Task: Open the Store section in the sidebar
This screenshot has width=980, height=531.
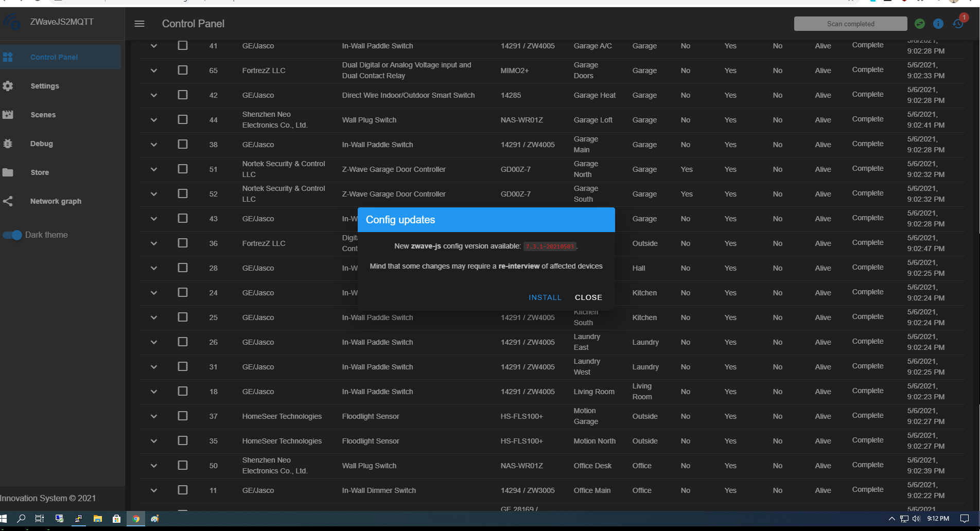Action: pos(40,172)
